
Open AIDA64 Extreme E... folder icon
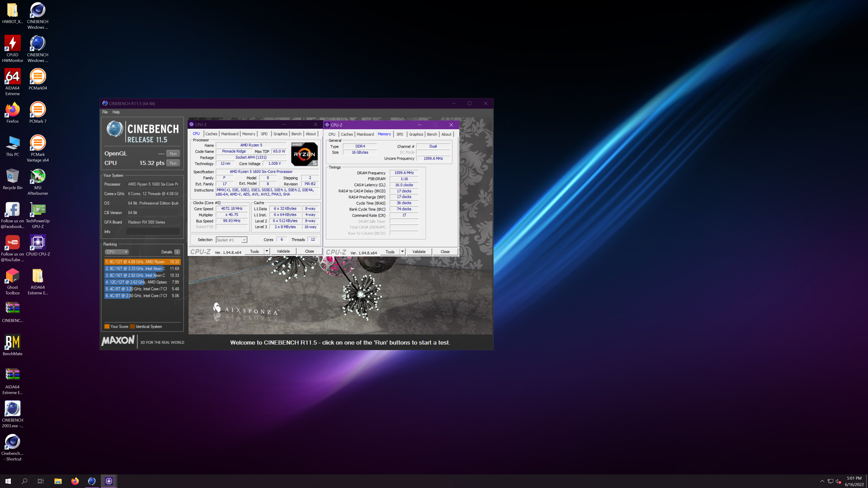[38, 282]
